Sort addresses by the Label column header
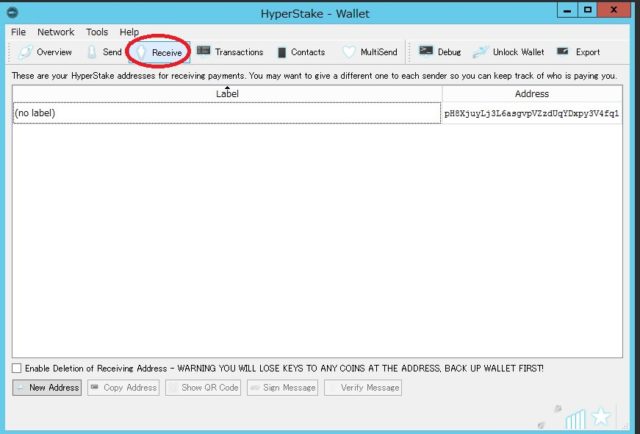640x434 pixels. 227,94
